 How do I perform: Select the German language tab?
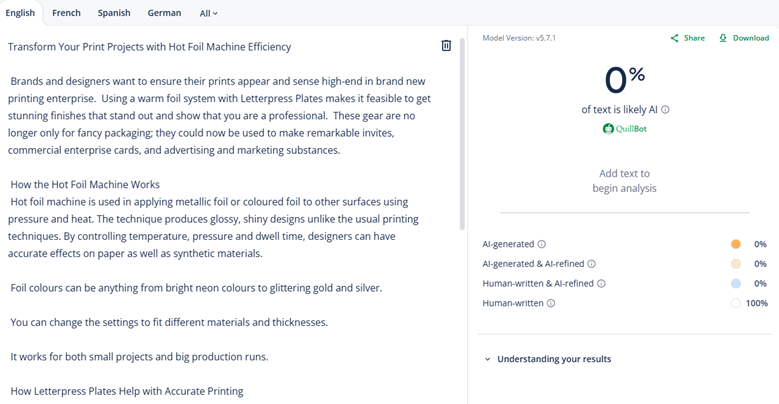[x=164, y=13]
